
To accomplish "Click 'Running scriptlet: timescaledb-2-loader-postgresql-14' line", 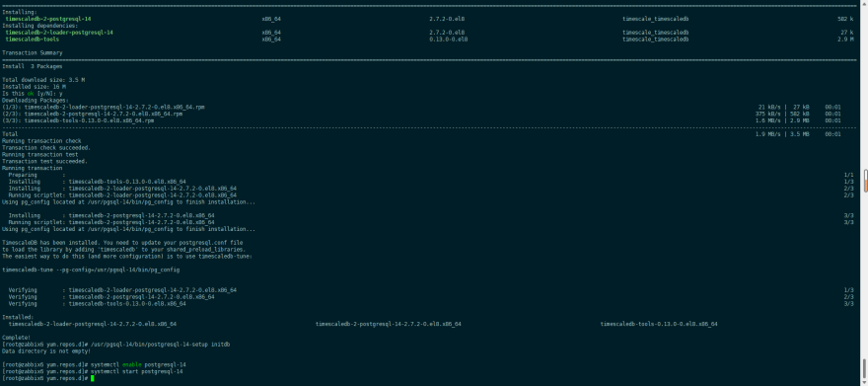I will pyautogui.click(x=122, y=195).
